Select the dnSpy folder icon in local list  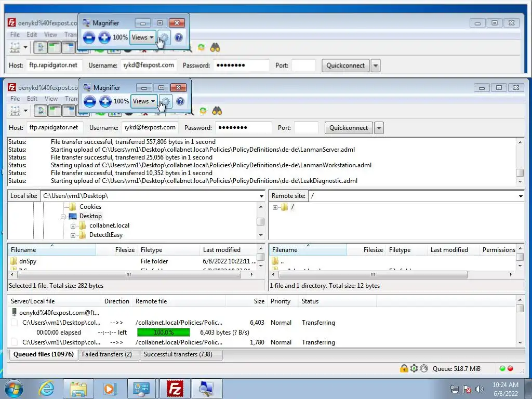click(14, 261)
